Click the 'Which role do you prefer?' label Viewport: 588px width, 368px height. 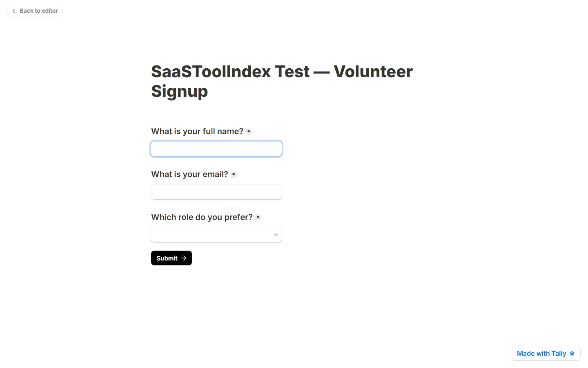202,217
